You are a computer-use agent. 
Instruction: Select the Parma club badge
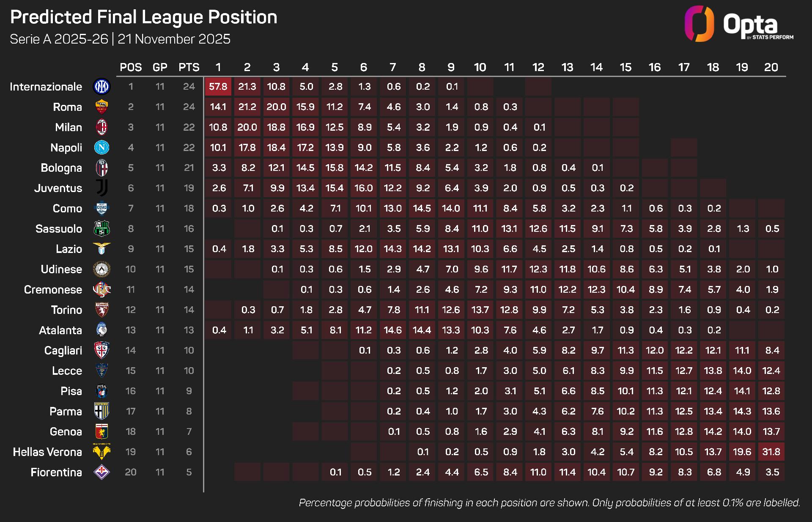click(x=101, y=411)
